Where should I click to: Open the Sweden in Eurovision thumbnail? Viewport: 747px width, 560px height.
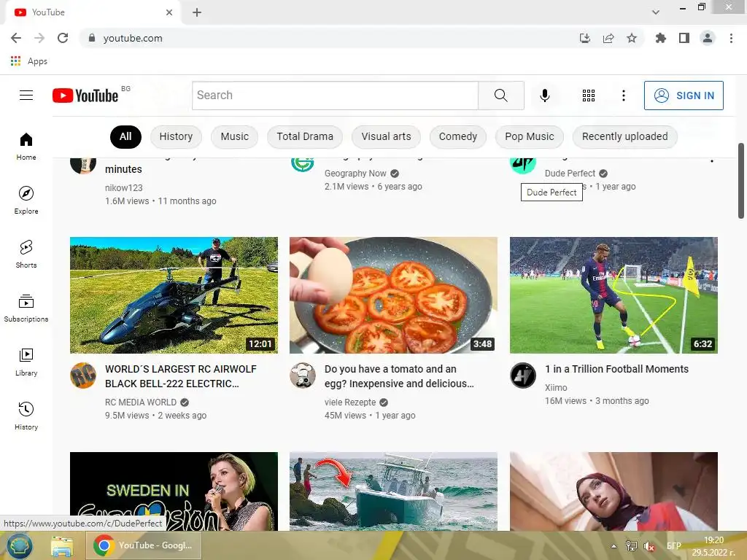174,491
